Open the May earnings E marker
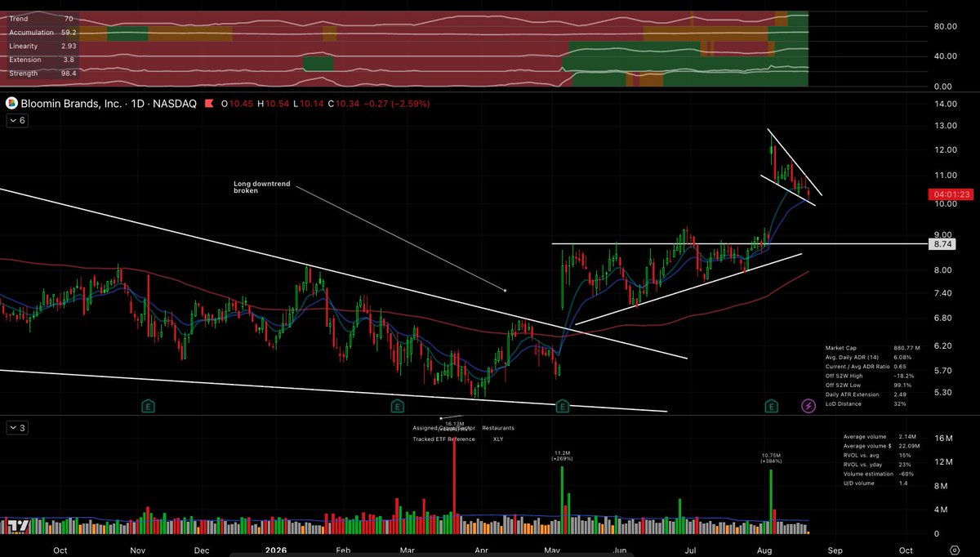Viewport: 980px width, 557px height. pyautogui.click(x=562, y=406)
